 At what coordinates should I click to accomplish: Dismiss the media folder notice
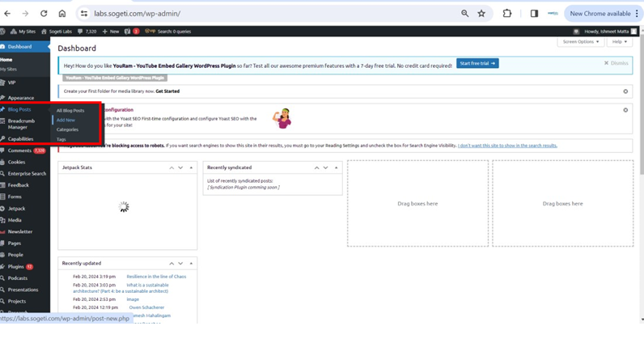pos(625,91)
